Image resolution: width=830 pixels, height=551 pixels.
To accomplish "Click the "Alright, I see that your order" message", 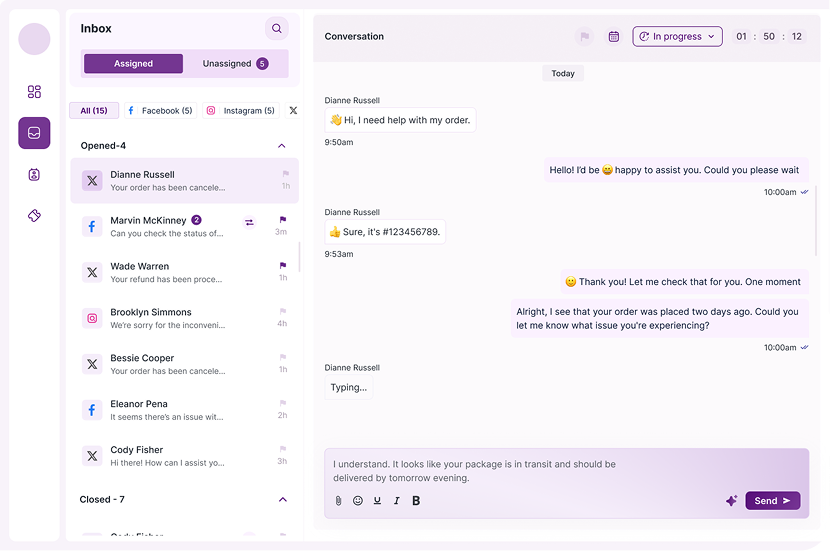I will (660, 319).
